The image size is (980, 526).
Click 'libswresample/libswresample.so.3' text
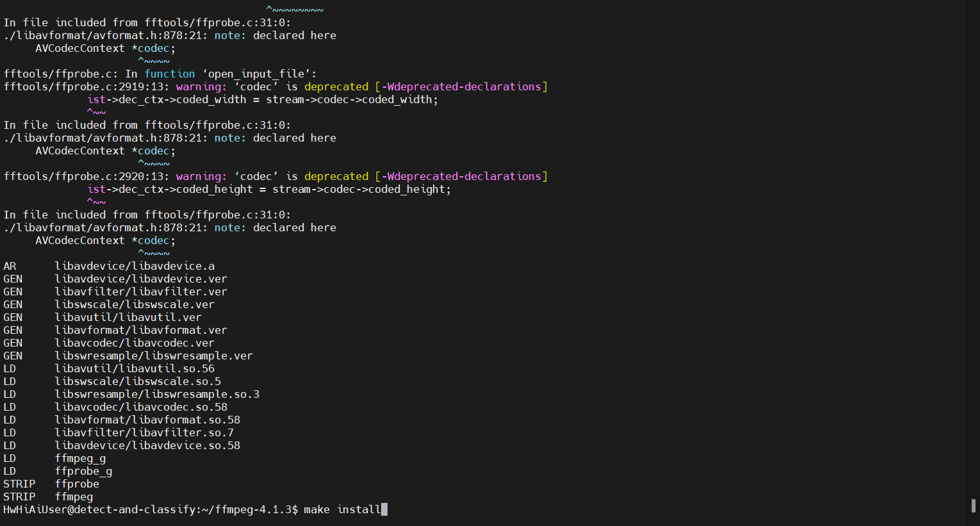click(x=157, y=394)
